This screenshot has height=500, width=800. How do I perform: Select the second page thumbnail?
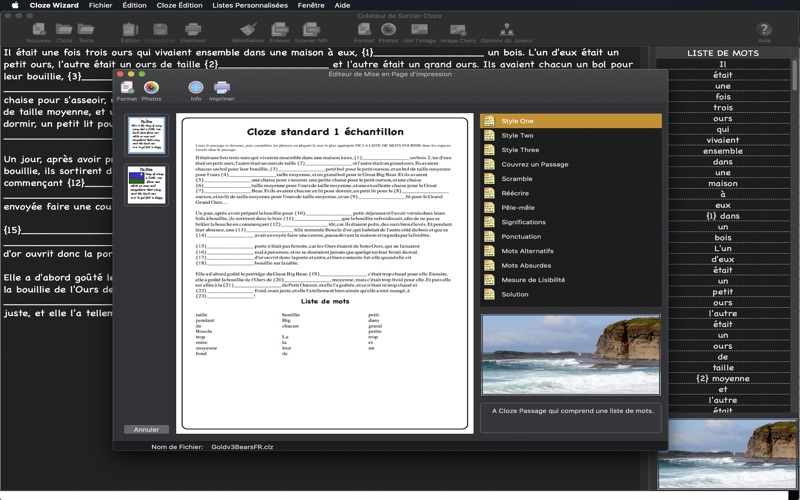pyautogui.click(x=146, y=184)
